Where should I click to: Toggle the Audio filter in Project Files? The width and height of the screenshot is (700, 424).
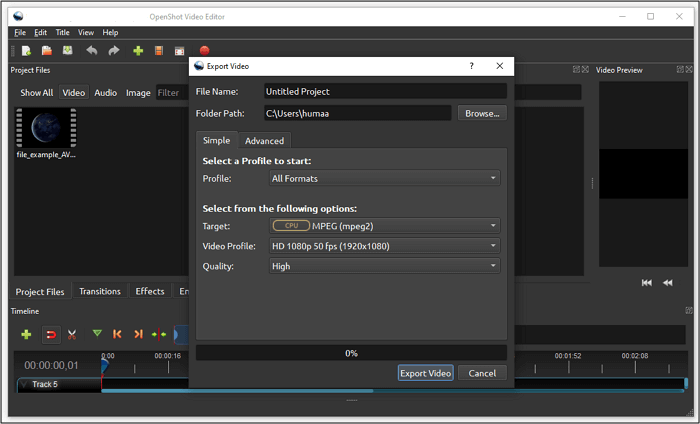coord(105,93)
